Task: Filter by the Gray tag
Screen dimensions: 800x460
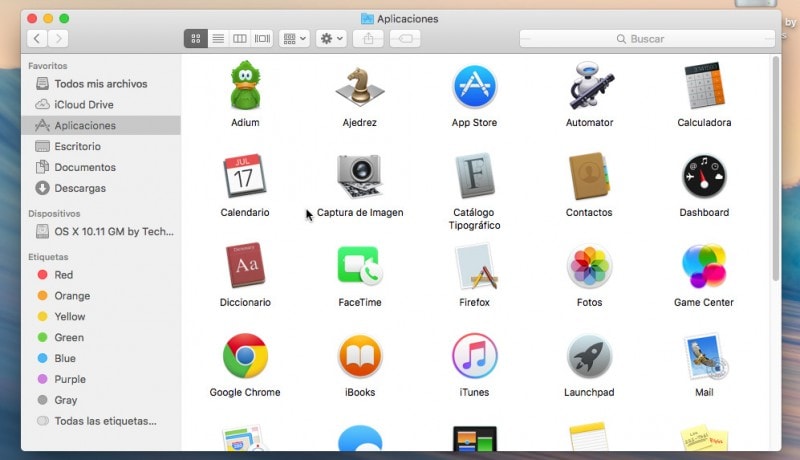Action: coord(101,400)
